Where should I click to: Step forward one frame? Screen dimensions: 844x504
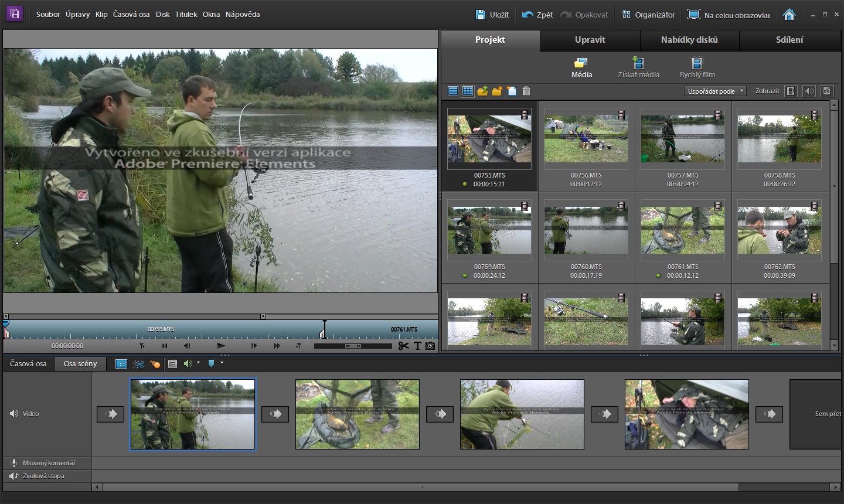(254, 346)
